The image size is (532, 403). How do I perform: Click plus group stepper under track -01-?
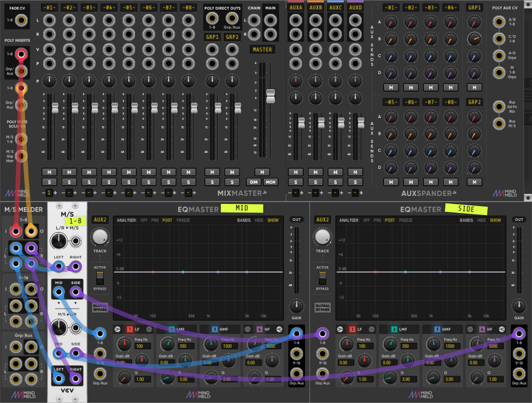tap(55, 193)
